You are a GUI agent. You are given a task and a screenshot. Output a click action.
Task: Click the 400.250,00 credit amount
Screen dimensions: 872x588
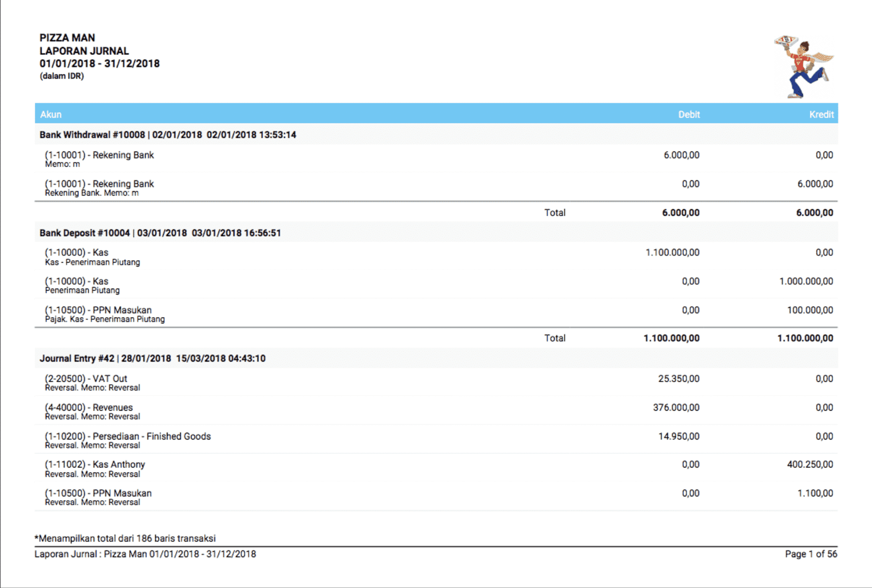tap(810, 464)
